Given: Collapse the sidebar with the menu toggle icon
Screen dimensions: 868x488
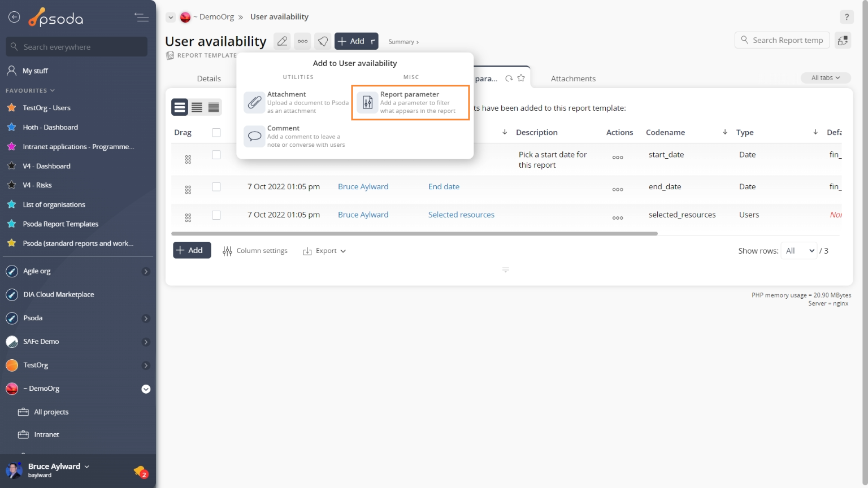Looking at the screenshot, I should (141, 18).
